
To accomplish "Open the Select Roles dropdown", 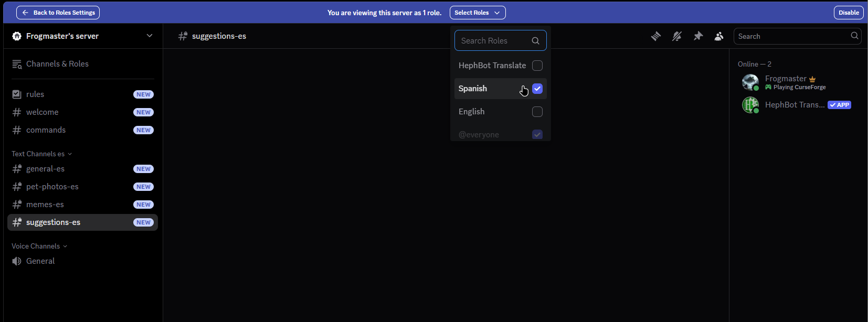I will point(477,13).
